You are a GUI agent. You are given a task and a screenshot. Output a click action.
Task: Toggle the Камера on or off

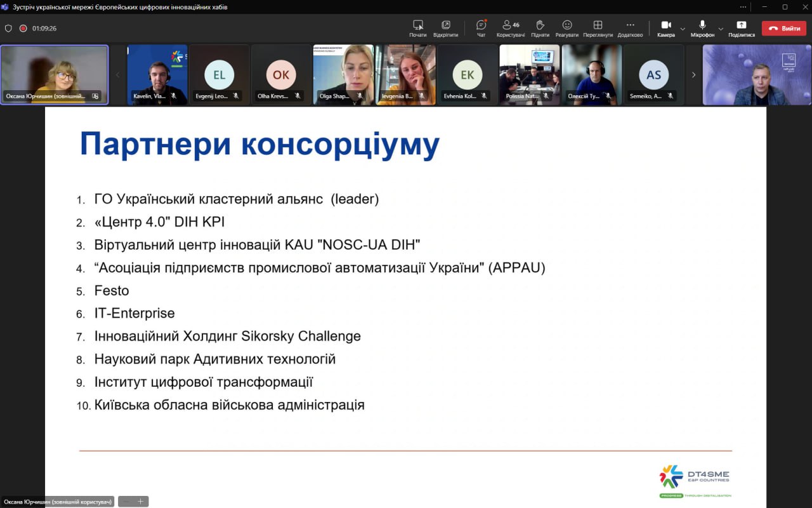coord(665,28)
